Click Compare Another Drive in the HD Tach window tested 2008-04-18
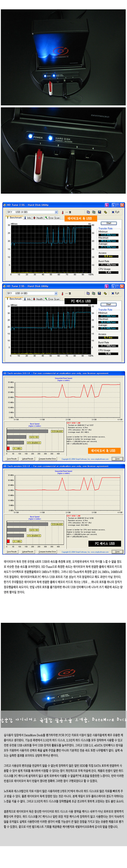This screenshot has width=127, height=868. click(47, 552)
